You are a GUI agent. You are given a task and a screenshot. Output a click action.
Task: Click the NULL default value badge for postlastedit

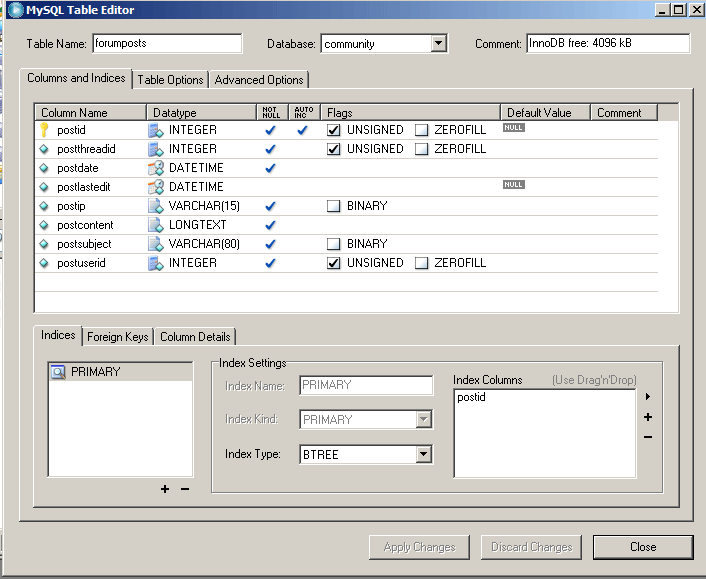(x=514, y=184)
